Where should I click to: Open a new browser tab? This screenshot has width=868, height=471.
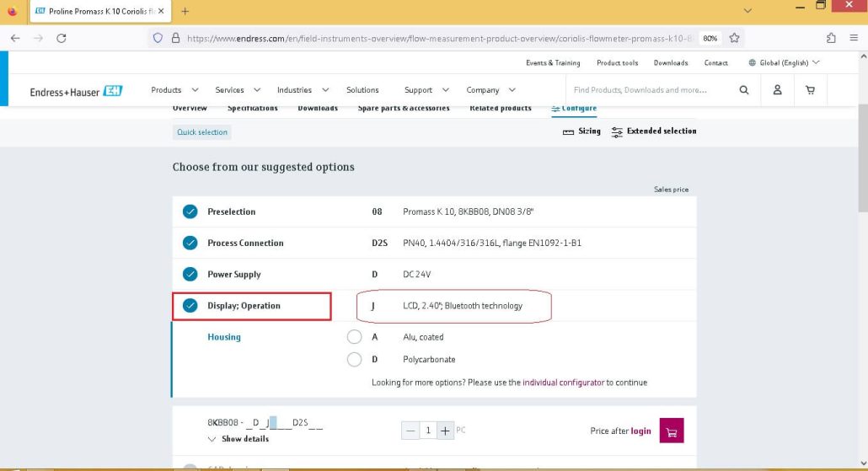click(x=185, y=11)
